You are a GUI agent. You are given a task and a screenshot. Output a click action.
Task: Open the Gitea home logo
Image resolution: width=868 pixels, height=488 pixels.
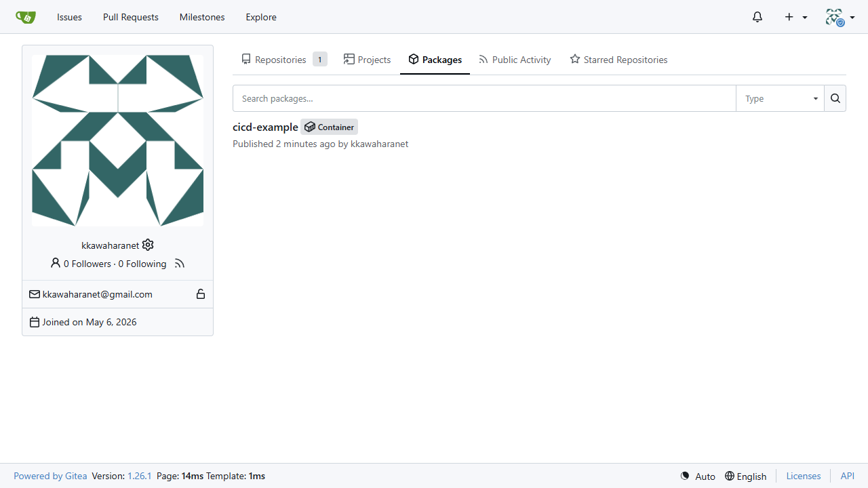(26, 17)
